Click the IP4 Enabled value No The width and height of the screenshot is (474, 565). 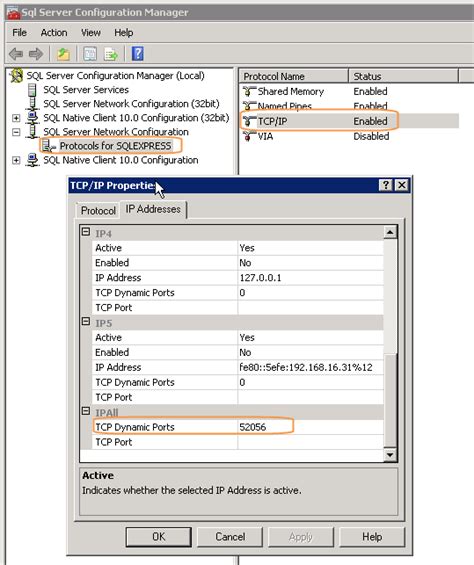[x=310, y=263]
